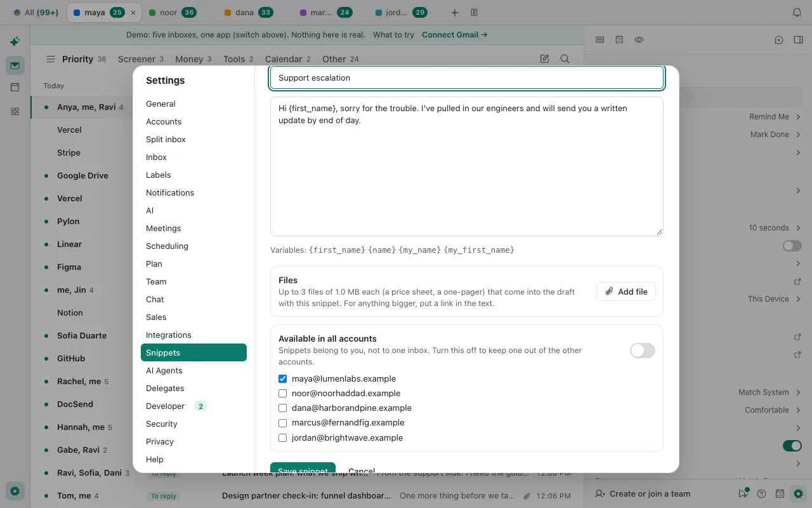Open the 10 seconds setting chevron

[798, 228]
